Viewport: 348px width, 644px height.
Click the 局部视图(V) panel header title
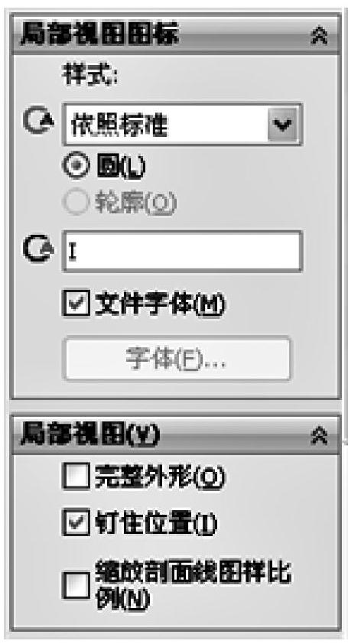click(x=89, y=436)
